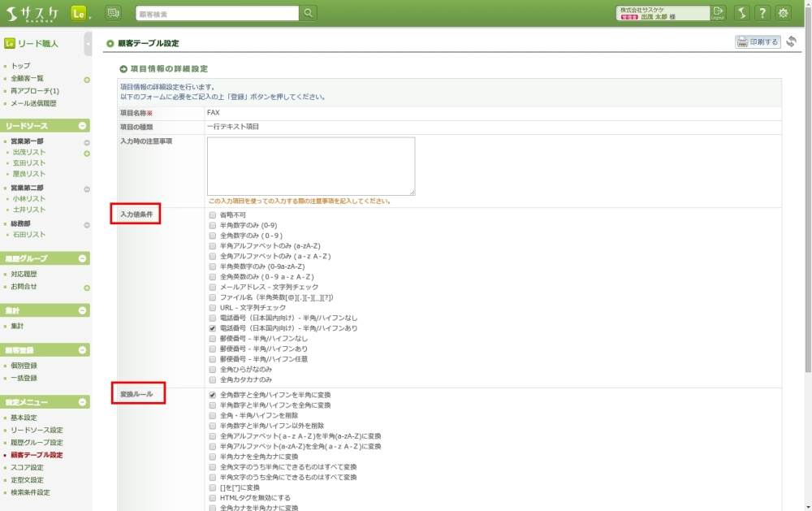Click the Saaske logo in header

point(32,13)
